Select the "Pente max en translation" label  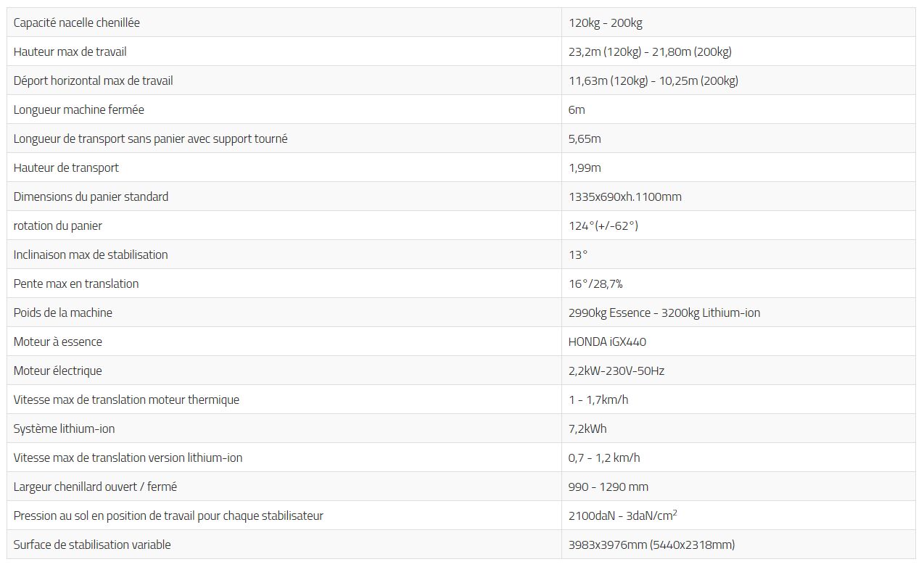pos(75,283)
